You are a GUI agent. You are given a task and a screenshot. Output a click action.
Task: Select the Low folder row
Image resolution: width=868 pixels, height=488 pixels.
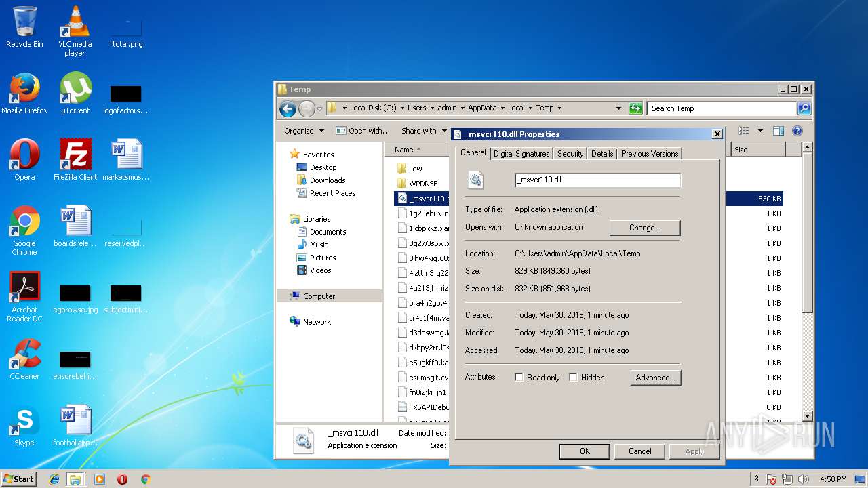(422, 169)
